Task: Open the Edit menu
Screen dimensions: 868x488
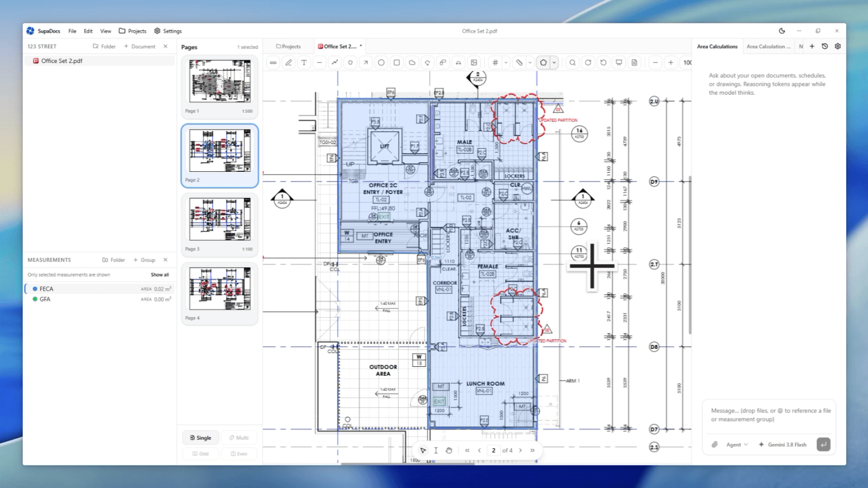Action: click(x=88, y=31)
